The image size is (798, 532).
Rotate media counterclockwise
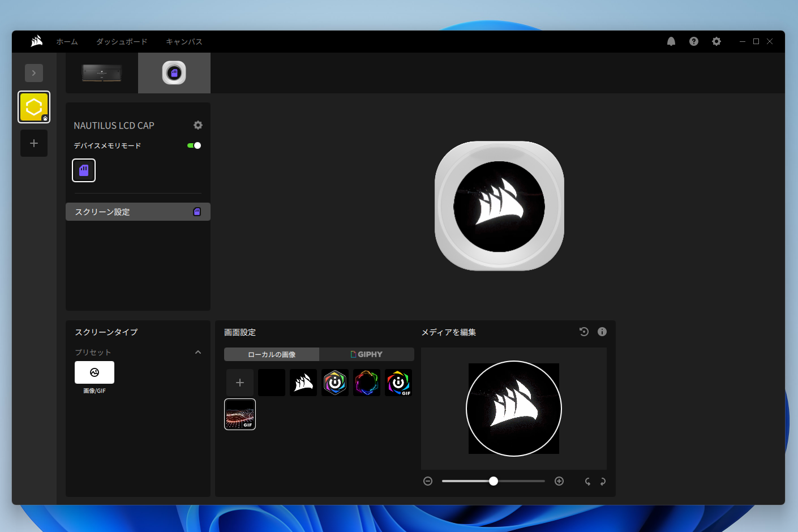click(x=587, y=482)
